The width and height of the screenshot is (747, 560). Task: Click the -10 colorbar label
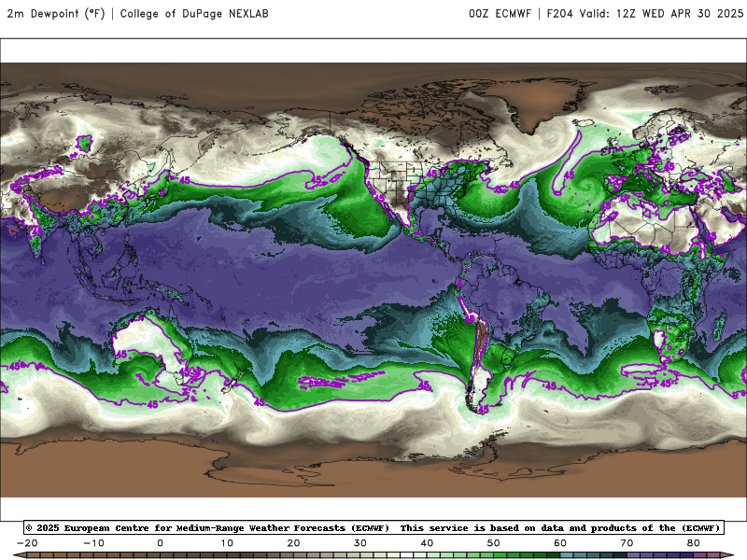pyautogui.click(x=93, y=543)
